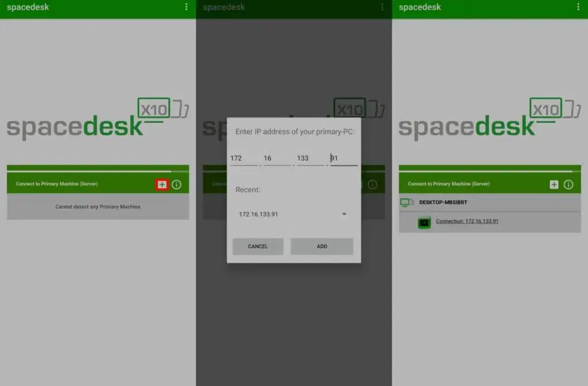The height and width of the screenshot is (386, 588).
Task: Click the 'Enter IP address of your primary-PC:' label
Action: coord(295,132)
